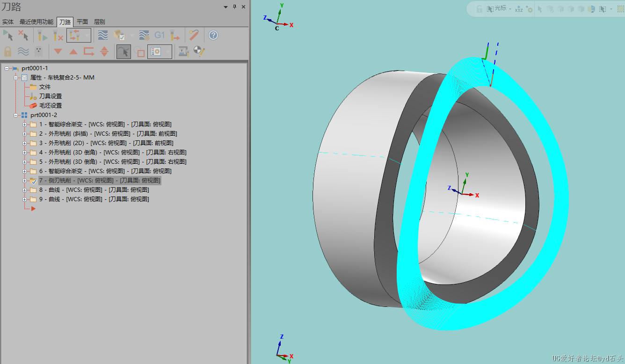The image size is (625, 364).
Task: Click the tool with arrow feed move icon
Action: (175, 35)
